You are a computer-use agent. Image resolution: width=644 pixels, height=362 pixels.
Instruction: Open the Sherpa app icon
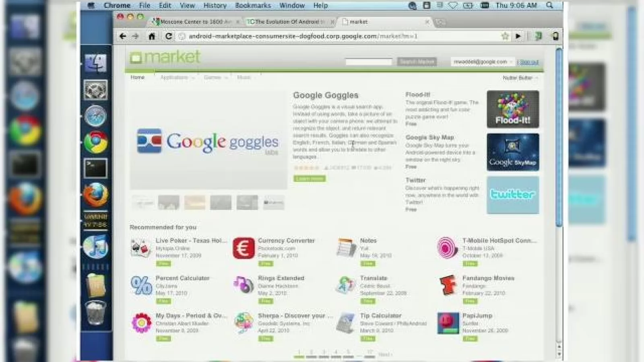244,323
